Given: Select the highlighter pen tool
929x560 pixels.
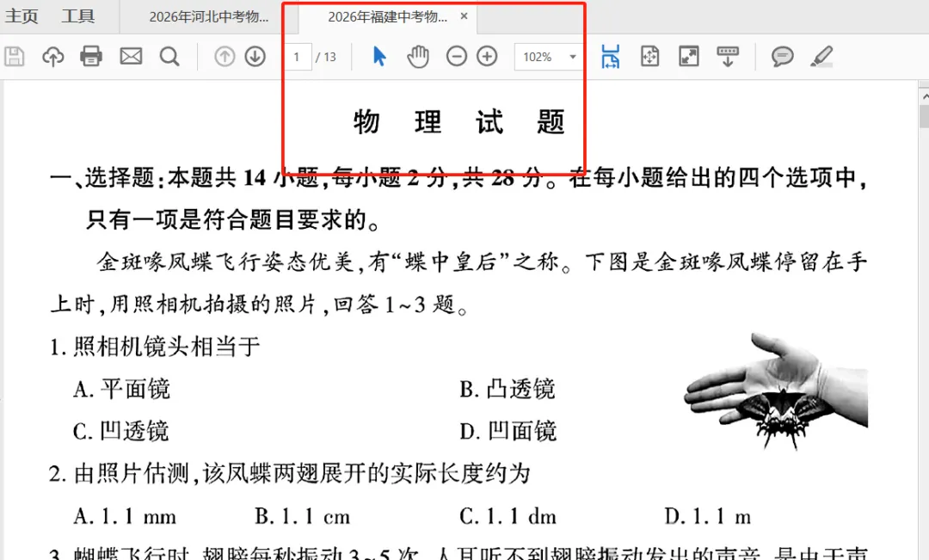Looking at the screenshot, I should point(821,57).
